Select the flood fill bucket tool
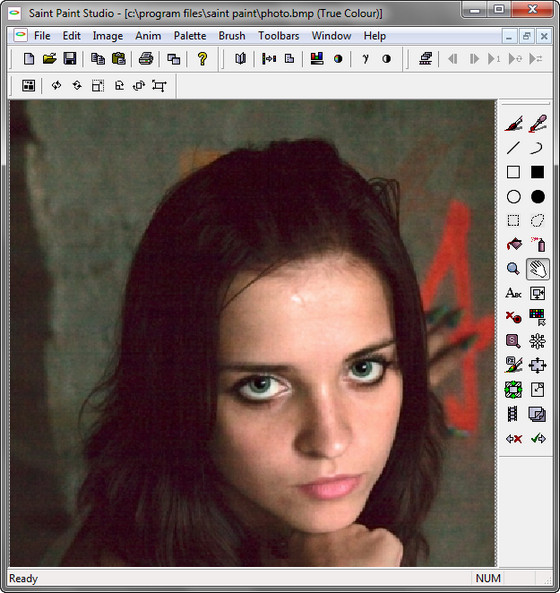This screenshot has width=560, height=593. tap(513, 244)
